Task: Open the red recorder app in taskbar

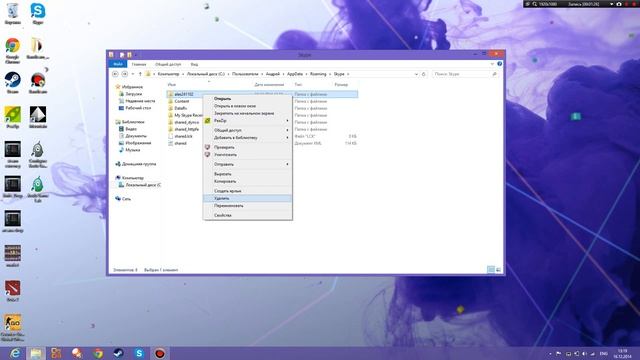Action: [x=160, y=353]
